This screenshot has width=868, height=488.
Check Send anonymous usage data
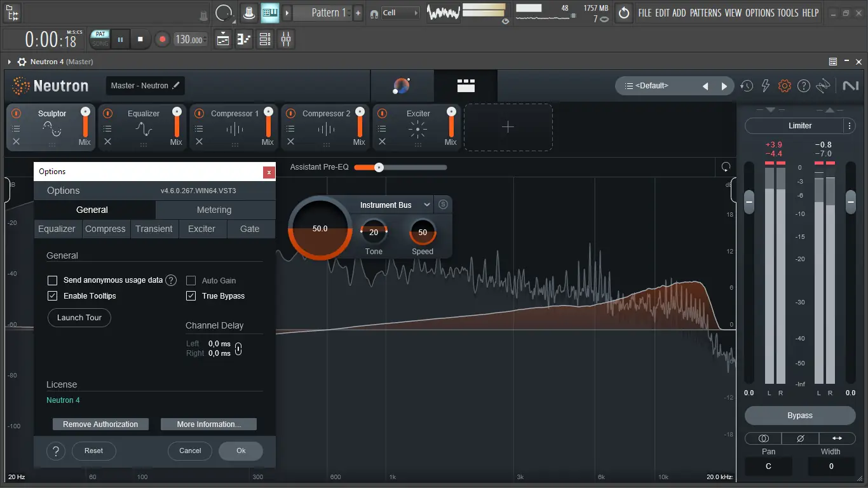click(x=53, y=280)
